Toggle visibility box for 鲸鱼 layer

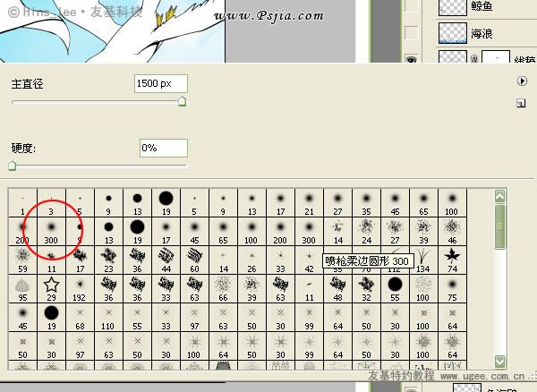click(x=411, y=5)
